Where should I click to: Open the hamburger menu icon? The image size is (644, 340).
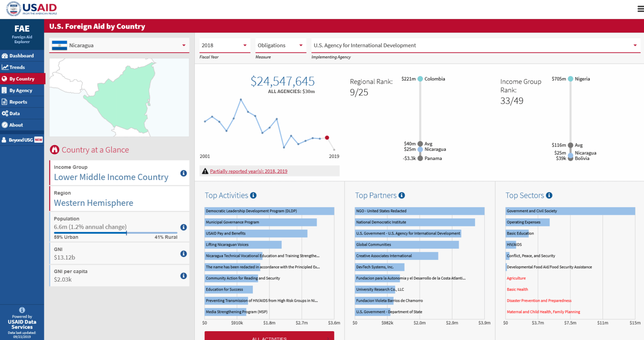(640, 9)
